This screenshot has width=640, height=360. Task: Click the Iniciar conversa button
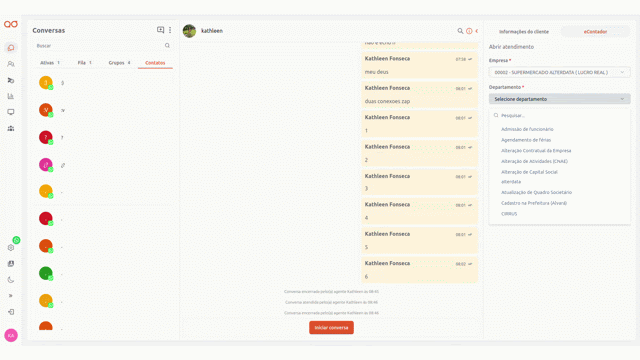[331, 327]
